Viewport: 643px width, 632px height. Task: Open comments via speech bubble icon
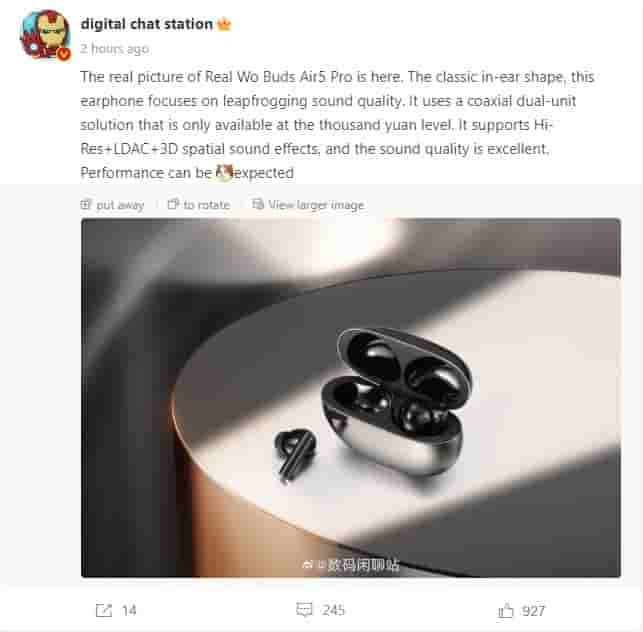click(304, 610)
